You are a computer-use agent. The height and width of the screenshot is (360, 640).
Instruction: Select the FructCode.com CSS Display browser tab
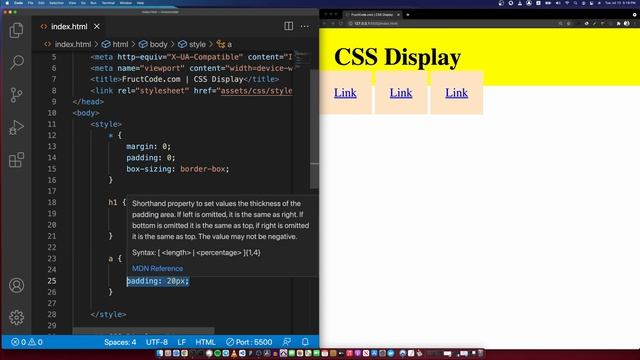[372, 15]
